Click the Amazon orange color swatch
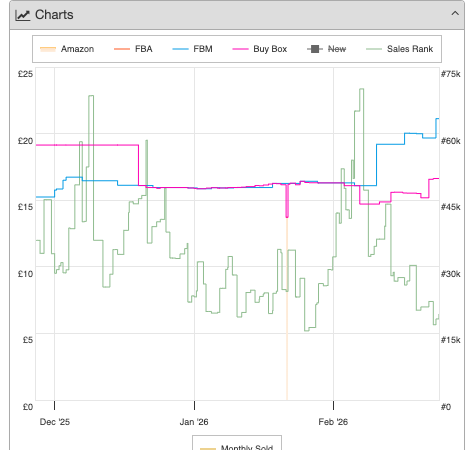Viewport: 474px width, 450px height. pyautogui.click(x=48, y=49)
